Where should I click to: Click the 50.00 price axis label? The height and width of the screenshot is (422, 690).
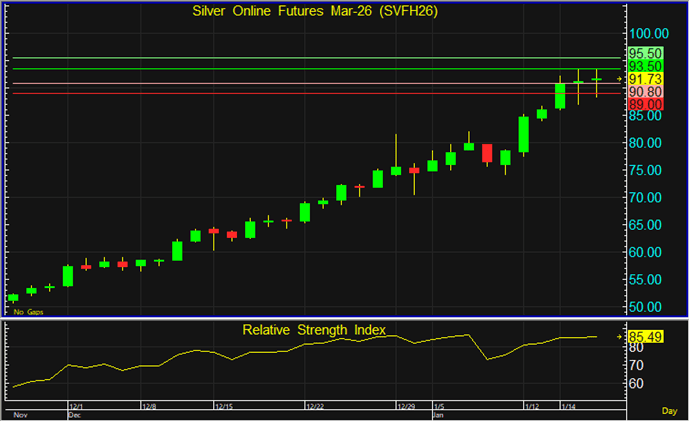coord(645,306)
